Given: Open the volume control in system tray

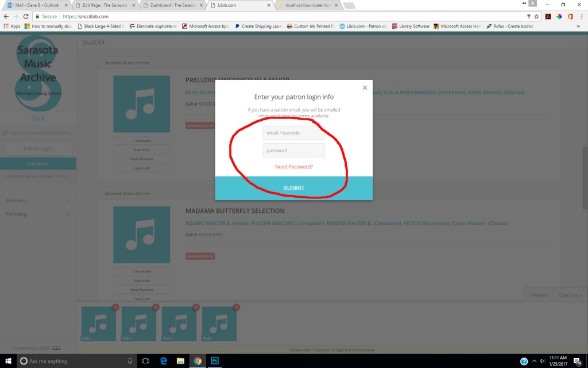Looking at the screenshot, I should pyautogui.click(x=542, y=361).
